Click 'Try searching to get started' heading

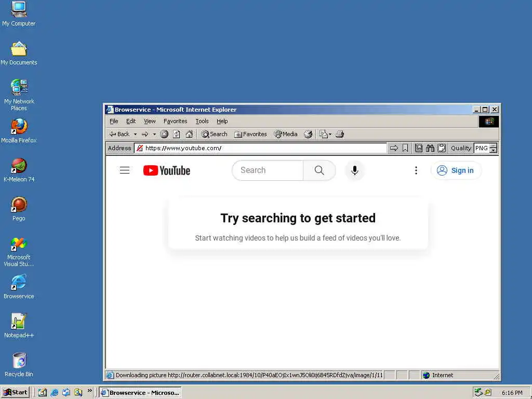pos(298,218)
